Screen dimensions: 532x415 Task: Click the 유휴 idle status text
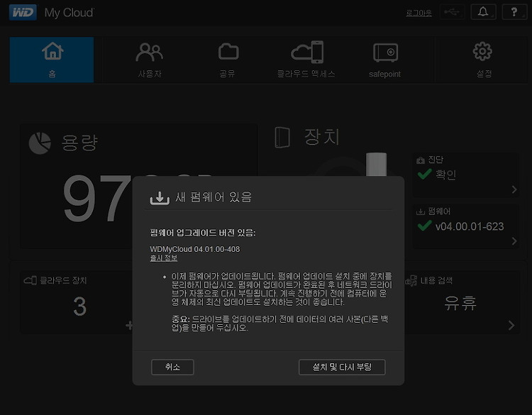point(460,303)
